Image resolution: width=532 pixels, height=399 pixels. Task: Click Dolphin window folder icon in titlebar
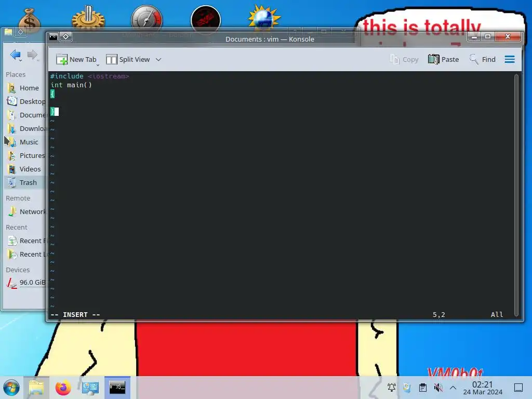[8, 32]
